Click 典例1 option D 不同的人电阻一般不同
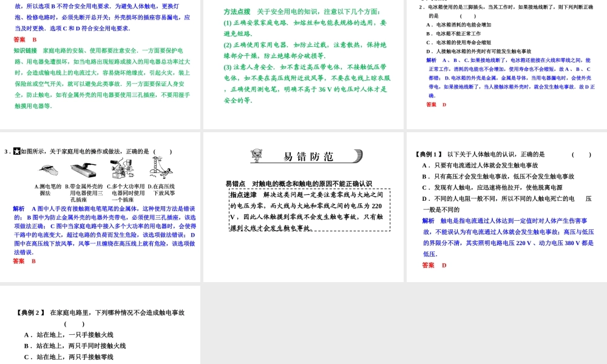Screen dimensions: 607x364 tap(507, 204)
